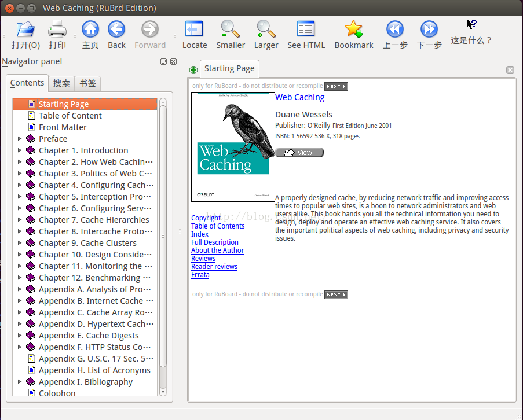
Task: Select the Starting Page tab
Action: pyautogui.click(x=229, y=68)
